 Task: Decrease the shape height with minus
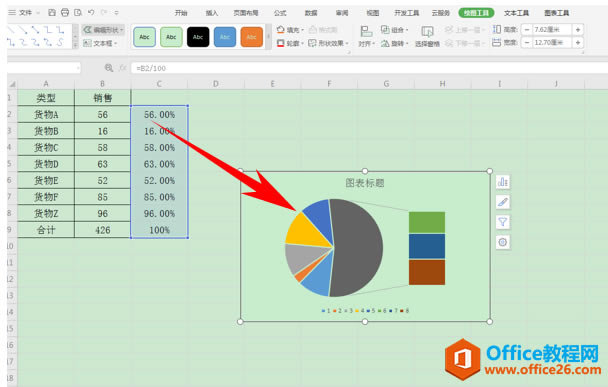tap(526, 29)
